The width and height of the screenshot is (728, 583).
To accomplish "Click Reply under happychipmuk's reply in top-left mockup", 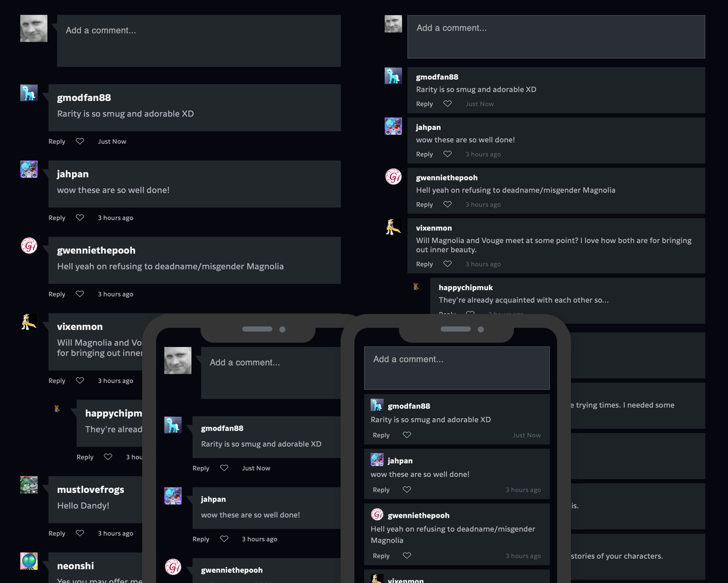I will click(x=85, y=457).
